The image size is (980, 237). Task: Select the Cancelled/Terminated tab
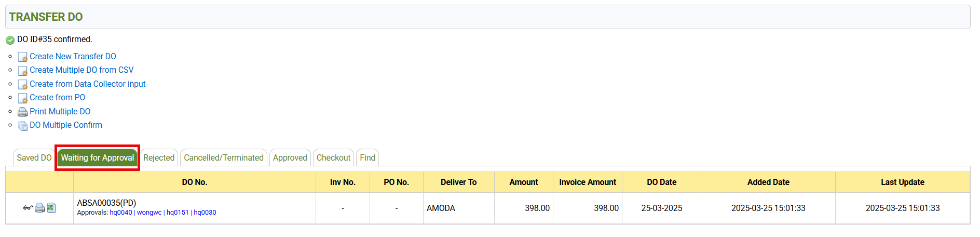click(x=224, y=157)
